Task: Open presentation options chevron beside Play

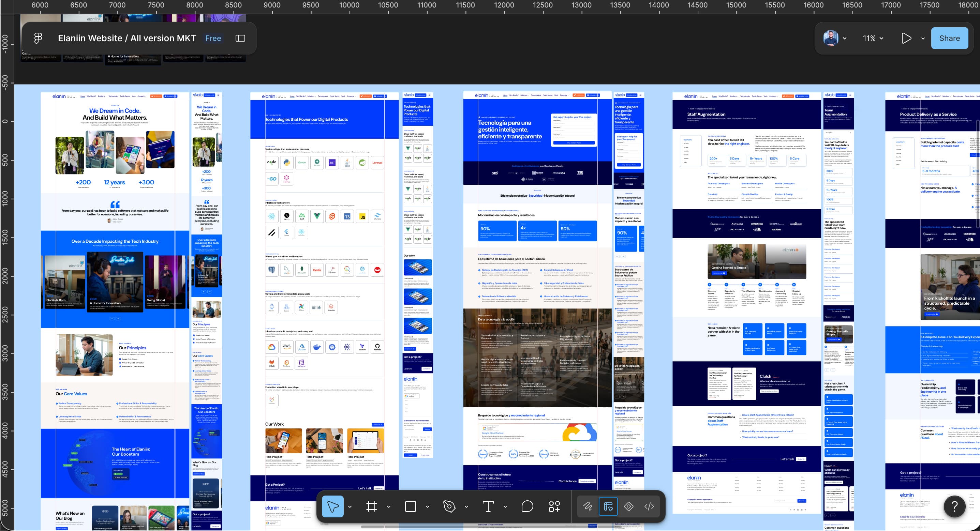Action: (923, 39)
